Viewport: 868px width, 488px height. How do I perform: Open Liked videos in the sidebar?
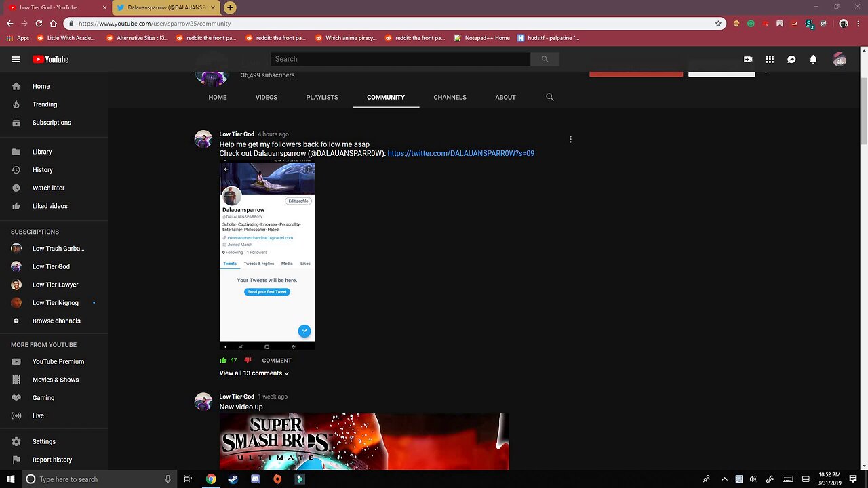click(x=54, y=206)
